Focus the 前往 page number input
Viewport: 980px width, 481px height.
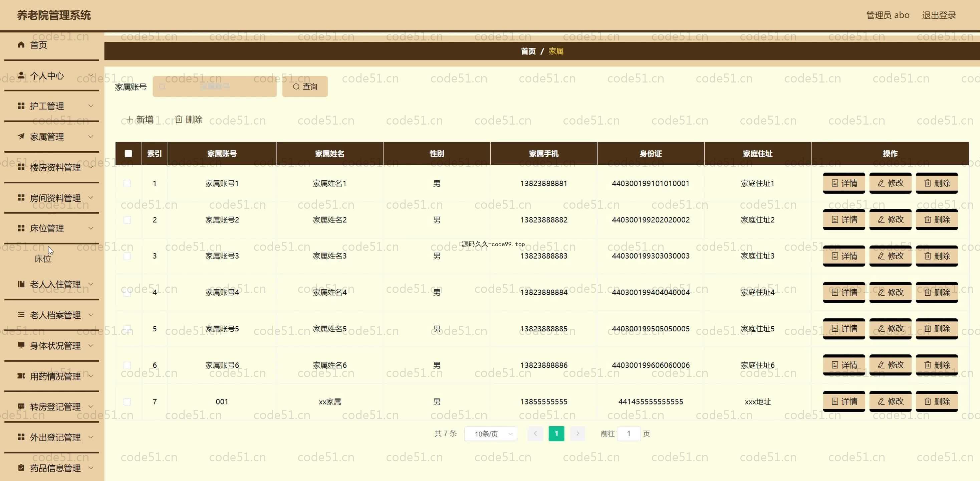point(629,433)
